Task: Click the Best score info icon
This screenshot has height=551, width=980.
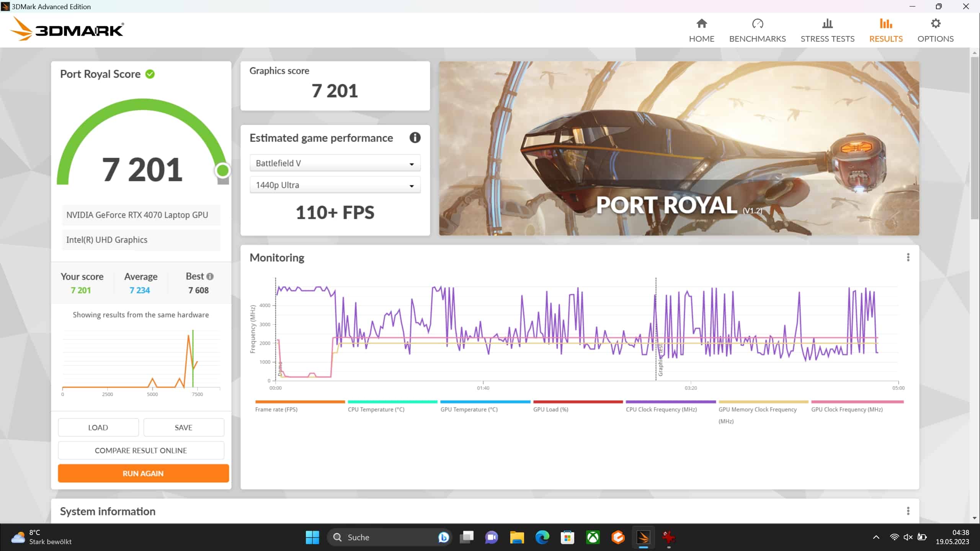Action: (210, 276)
